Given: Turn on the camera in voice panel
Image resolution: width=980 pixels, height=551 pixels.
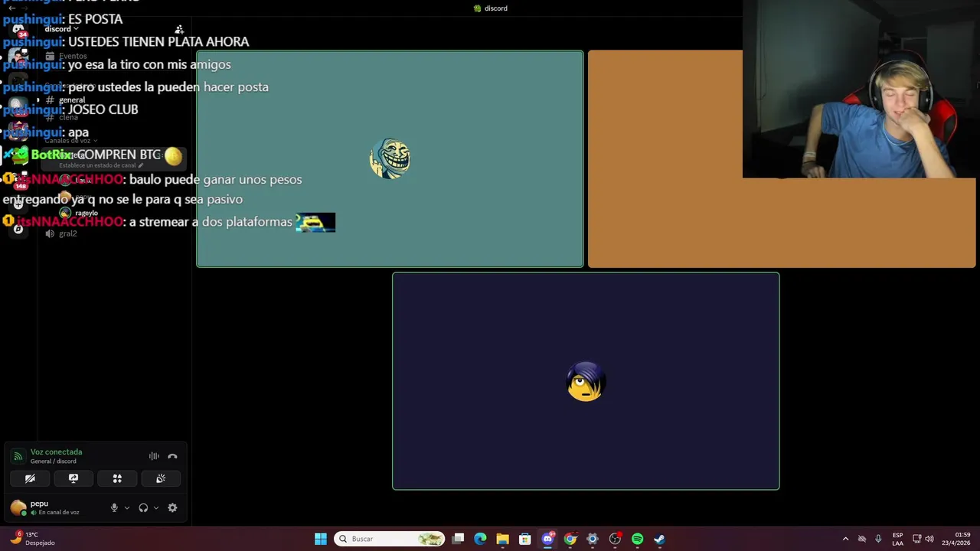Looking at the screenshot, I should tap(30, 478).
